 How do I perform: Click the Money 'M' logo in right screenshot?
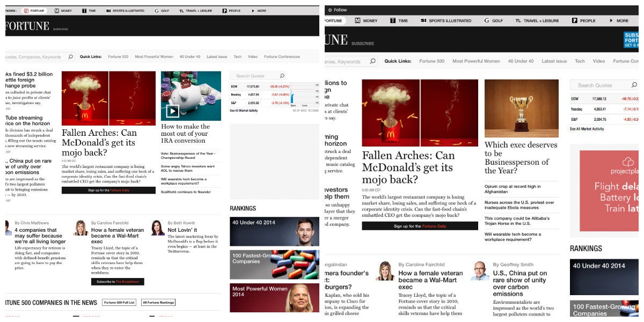click(357, 20)
